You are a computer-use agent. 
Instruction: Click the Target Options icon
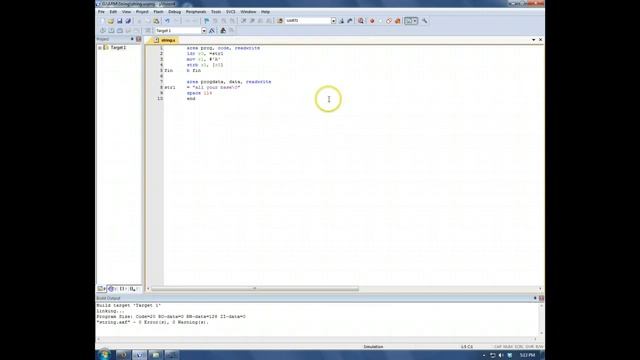[212, 31]
